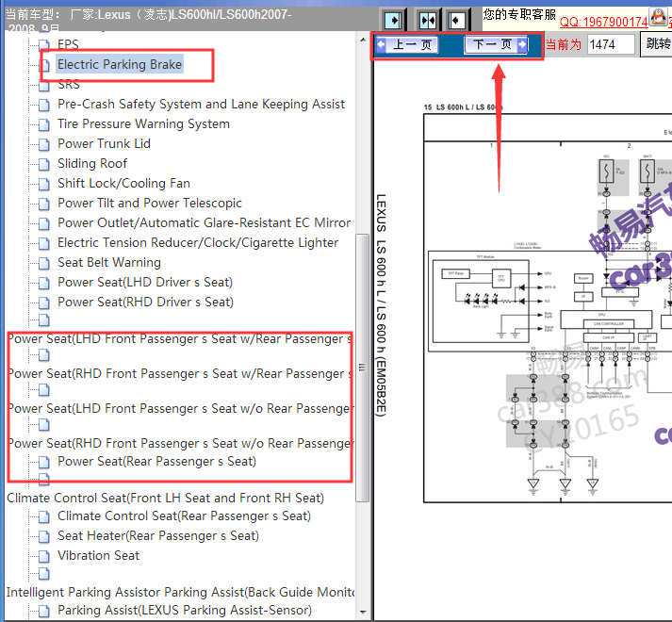Open Power Outlet/Automatic Glare-Resistant EC Mirror entry
Image resolution: width=672 pixels, height=622 pixels.
[x=204, y=223]
